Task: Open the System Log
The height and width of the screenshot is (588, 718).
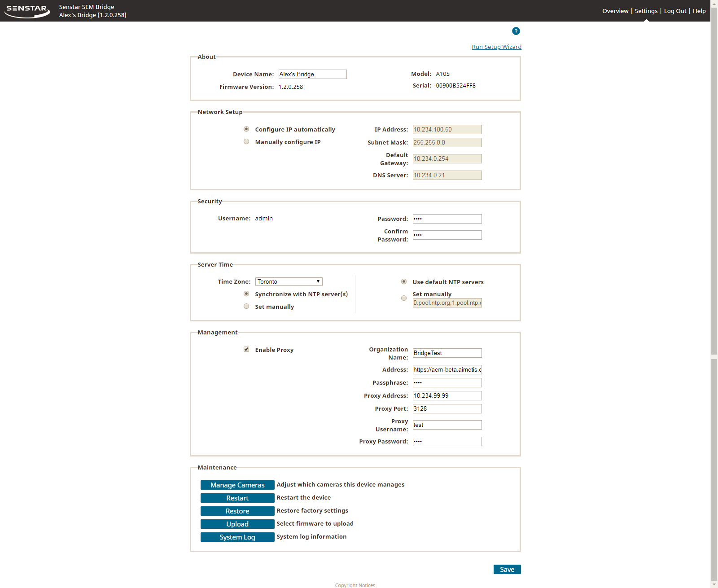Action: [237, 537]
